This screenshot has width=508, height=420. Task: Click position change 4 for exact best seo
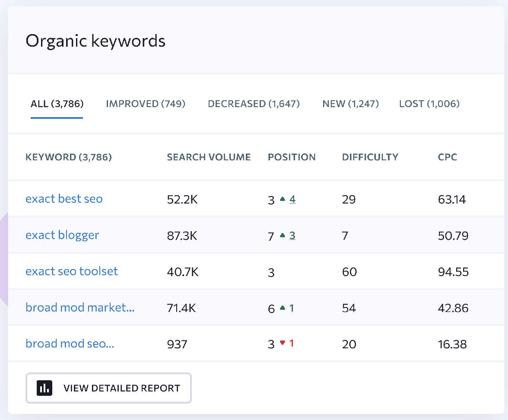pos(292,199)
